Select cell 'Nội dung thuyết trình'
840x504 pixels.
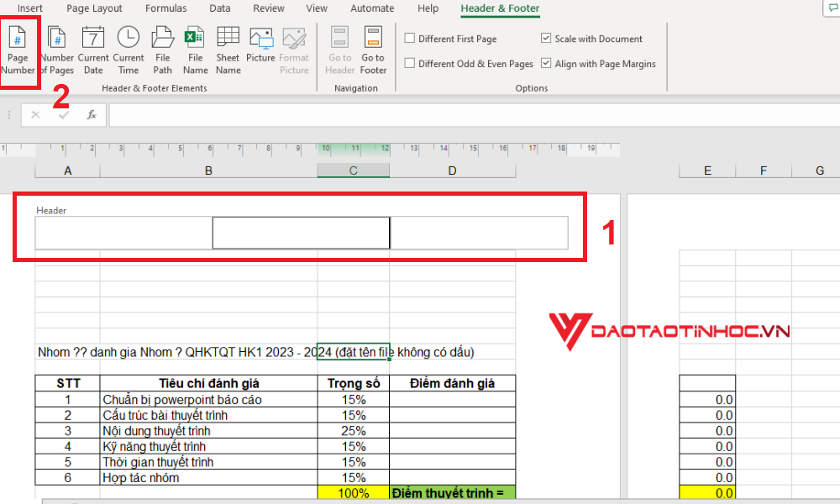208,431
